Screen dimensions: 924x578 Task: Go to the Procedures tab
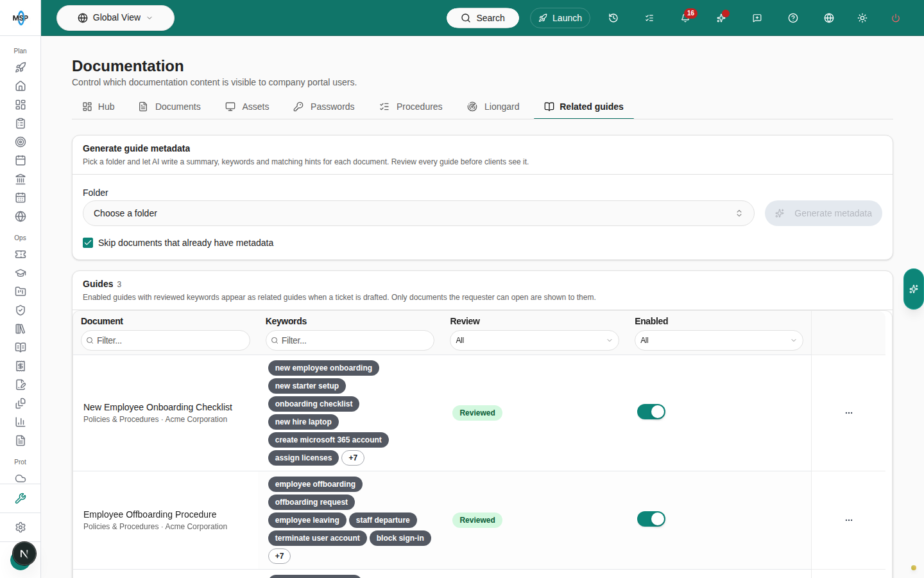[411, 107]
